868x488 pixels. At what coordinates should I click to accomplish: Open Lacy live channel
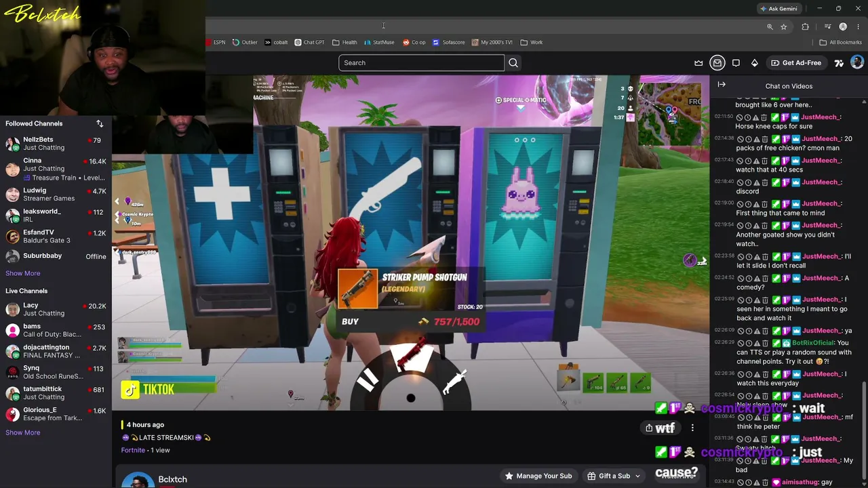tap(56, 310)
